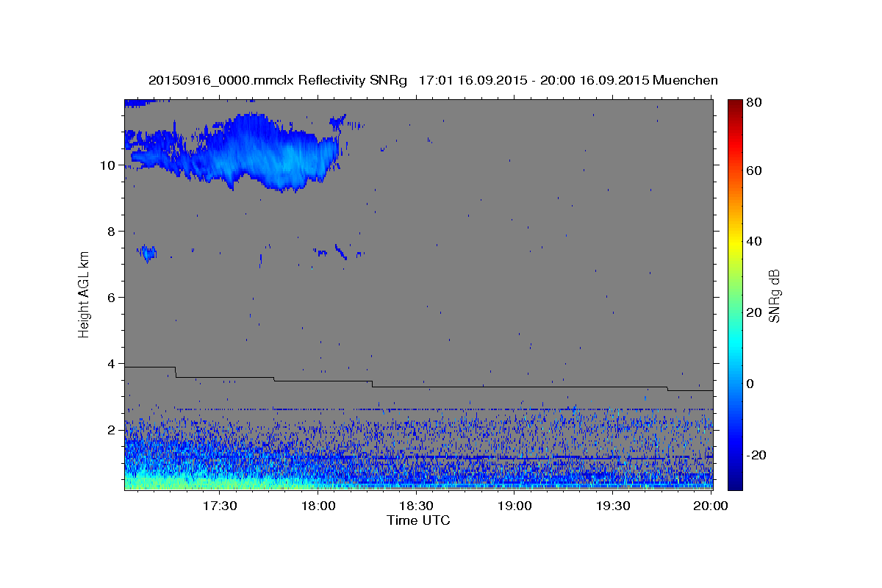This screenshot has height=588, width=882.
Task: Click the plot title containing "Reflectivity SNRg"
Action: (433, 80)
